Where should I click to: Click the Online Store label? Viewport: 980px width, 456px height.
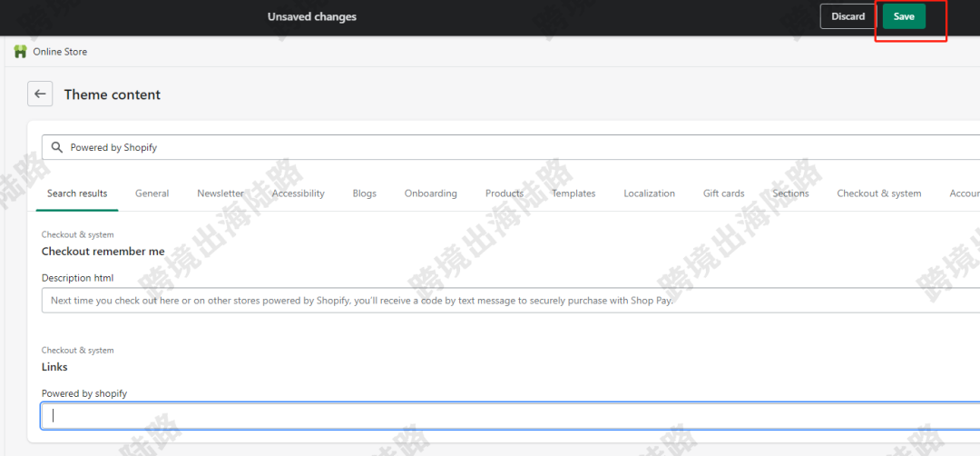tap(60, 52)
